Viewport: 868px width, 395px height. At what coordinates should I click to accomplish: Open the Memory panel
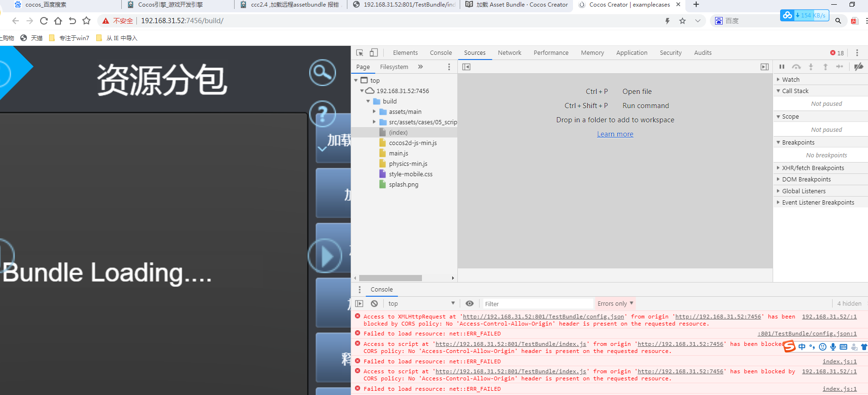pyautogui.click(x=592, y=53)
